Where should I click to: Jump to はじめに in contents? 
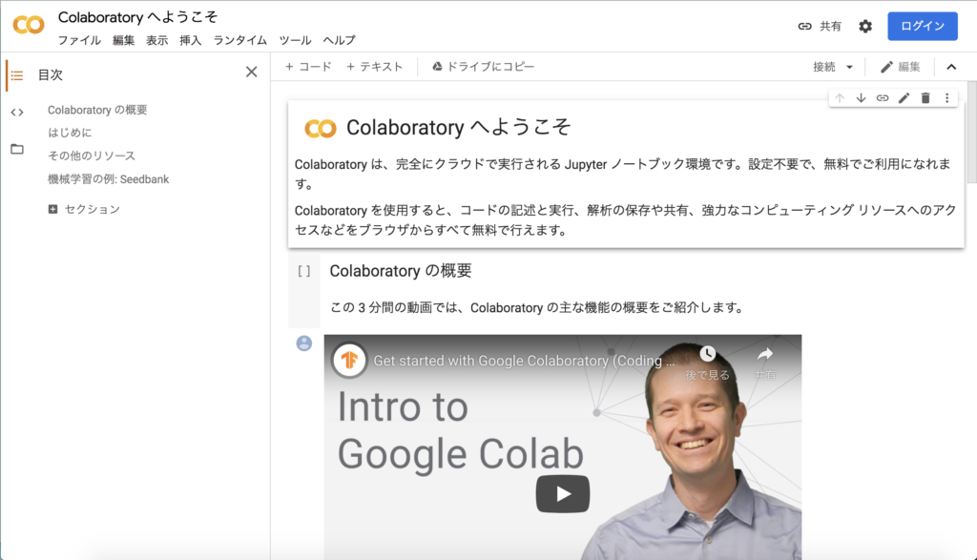[x=70, y=133]
